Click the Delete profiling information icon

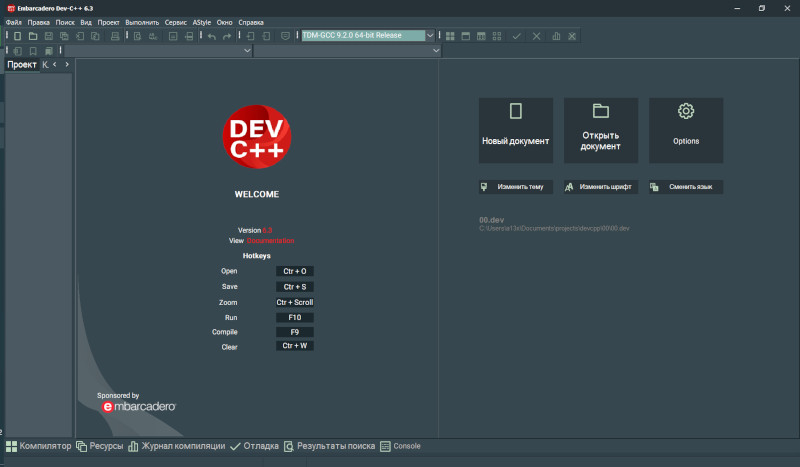click(572, 36)
